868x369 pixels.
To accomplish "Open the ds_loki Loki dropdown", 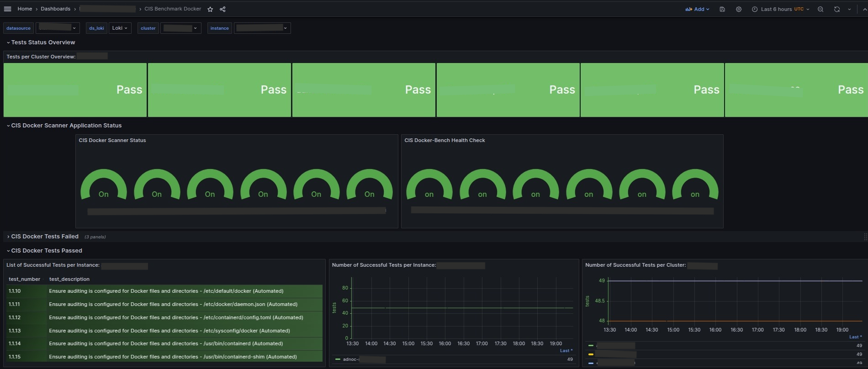I will click(x=120, y=28).
